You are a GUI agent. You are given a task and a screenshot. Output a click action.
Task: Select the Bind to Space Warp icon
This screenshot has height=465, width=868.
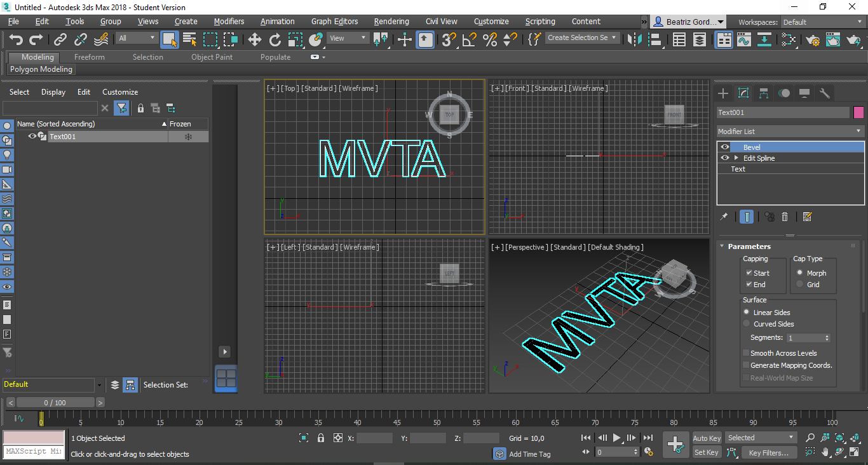pyautogui.click(x=101, y=39)
